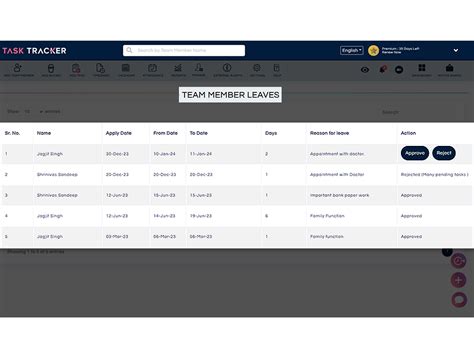Select Shrinivas Sandeep name in row 2

pos(57,175)
